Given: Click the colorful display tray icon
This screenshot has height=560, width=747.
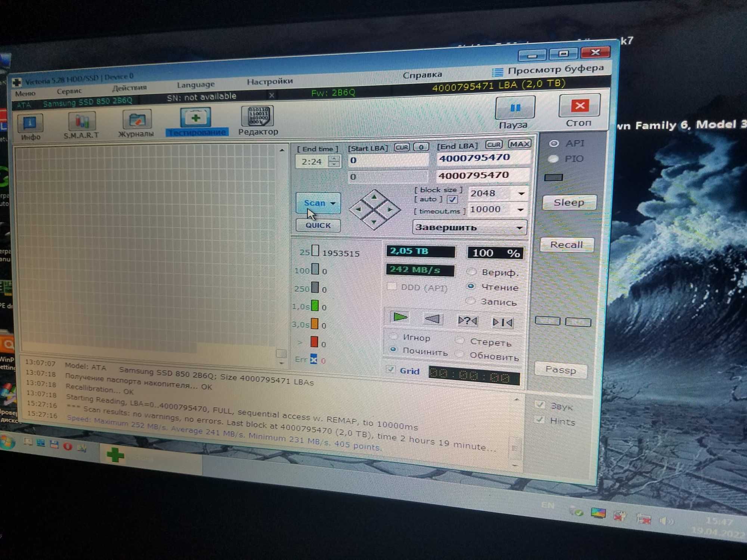Looking at the screenshot, I should click(x=598, y=513).
